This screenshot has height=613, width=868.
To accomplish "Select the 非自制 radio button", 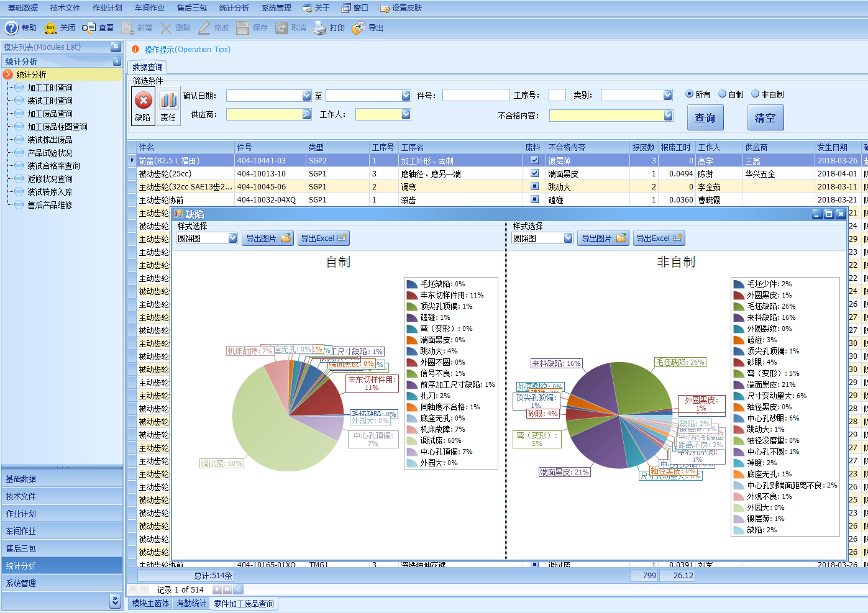I will pos(755,94).
